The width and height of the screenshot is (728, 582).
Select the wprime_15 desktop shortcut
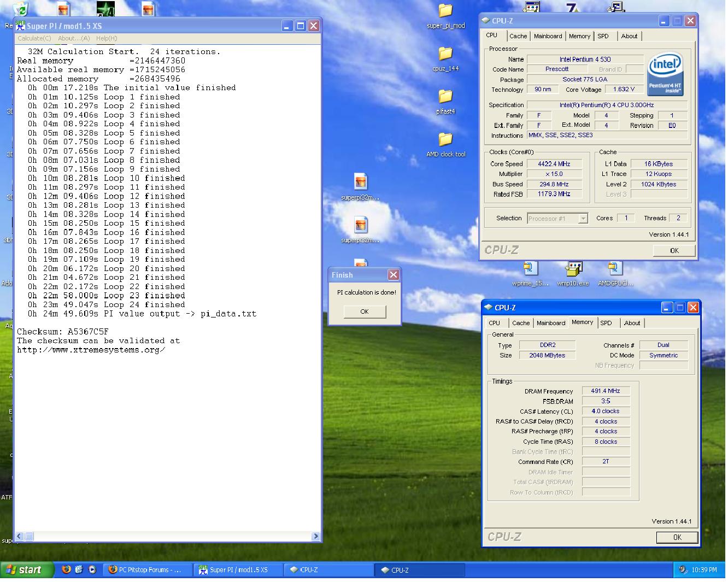[x=530, y=273]
